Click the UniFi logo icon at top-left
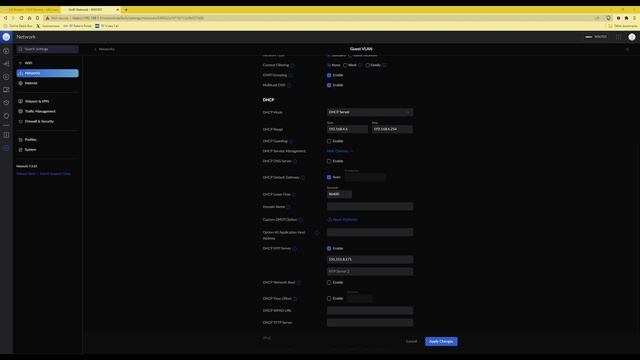Image resolution: width=640 pixels, height=360 pixels. [6, 37]
